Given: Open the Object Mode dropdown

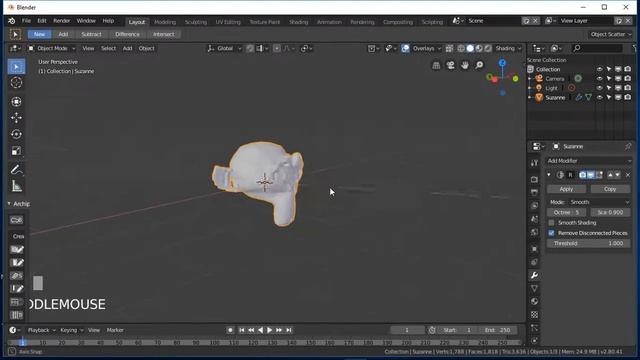Looking at the screenshot, I should [x=51, y=49].
